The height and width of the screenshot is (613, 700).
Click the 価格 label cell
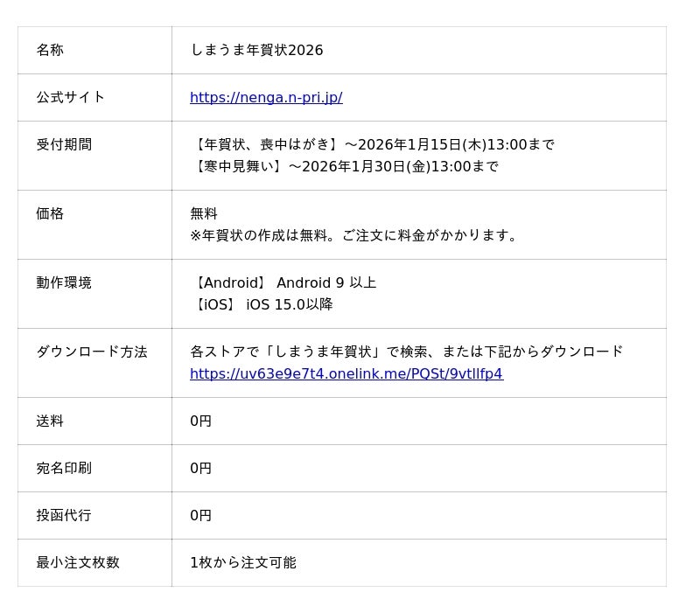click(50, 213)
